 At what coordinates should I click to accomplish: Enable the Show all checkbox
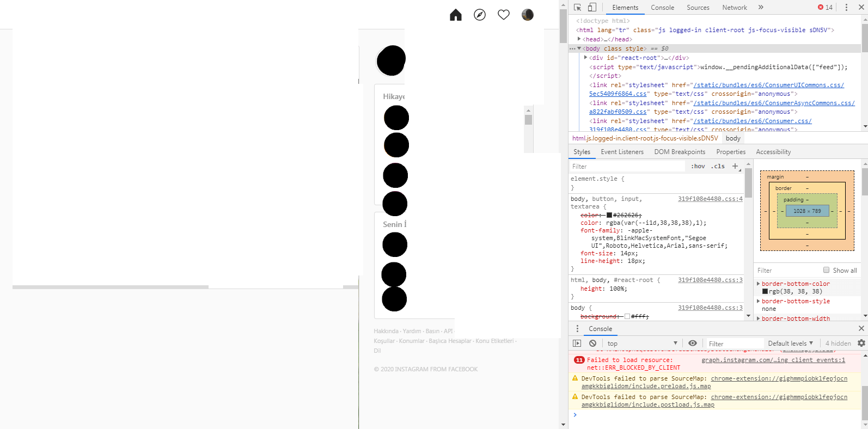[826, 270]
